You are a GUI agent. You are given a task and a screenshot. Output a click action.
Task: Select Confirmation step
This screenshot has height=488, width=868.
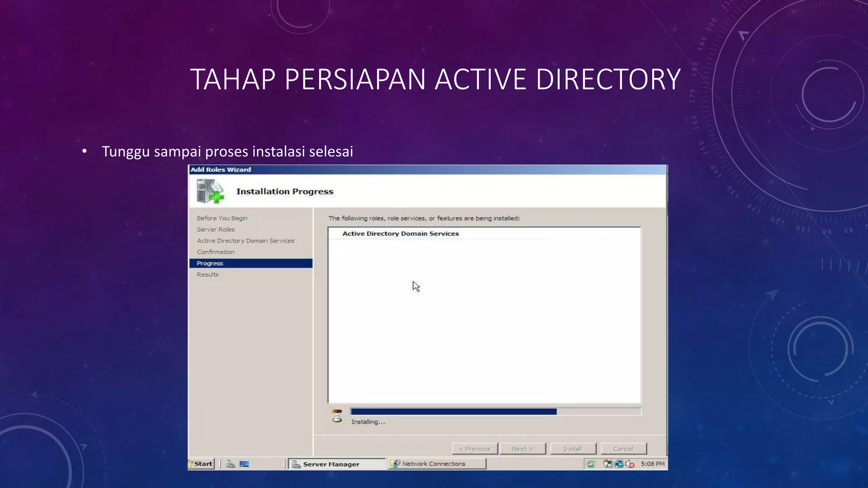[216, 252]
